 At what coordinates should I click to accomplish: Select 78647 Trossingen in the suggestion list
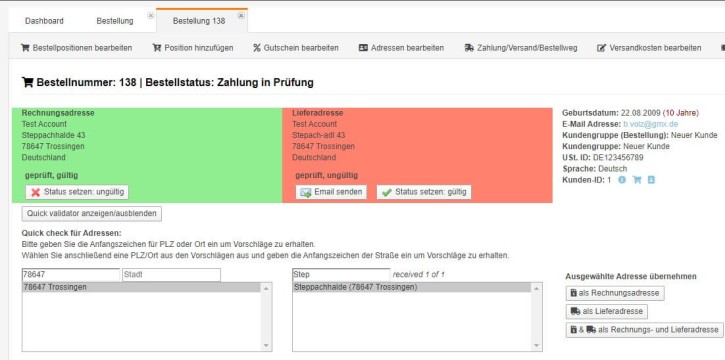coord(141,287)
